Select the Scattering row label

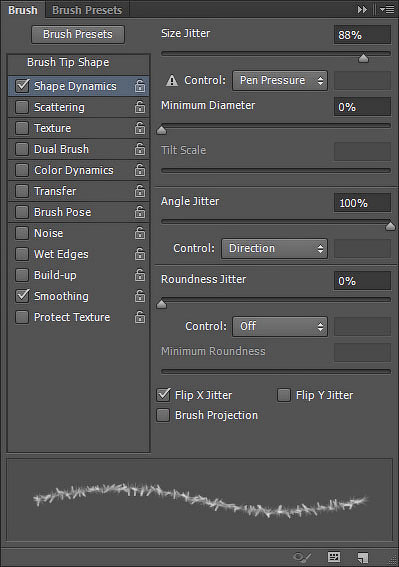pos(59,107)
